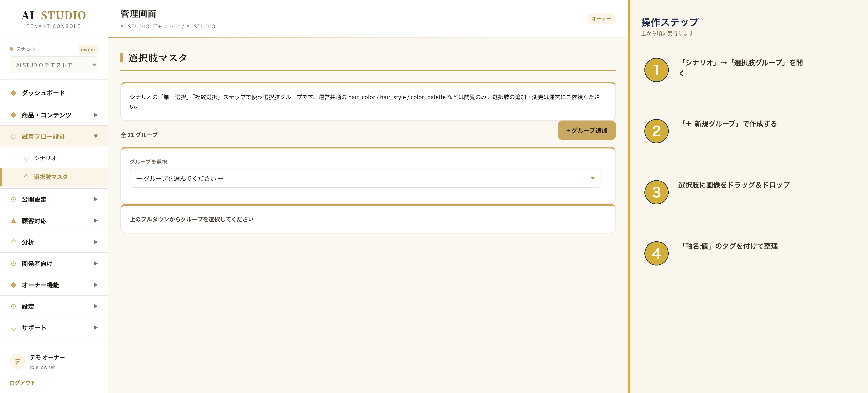
Task: Expand the 分析 submenu arrow
Action: click(96, 242)
